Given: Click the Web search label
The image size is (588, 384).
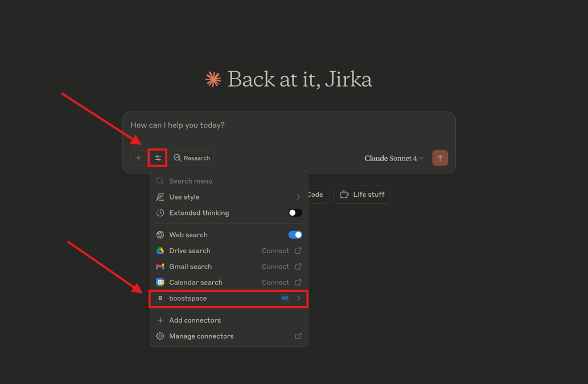Looking at the screenshot, I should point(188,235).
